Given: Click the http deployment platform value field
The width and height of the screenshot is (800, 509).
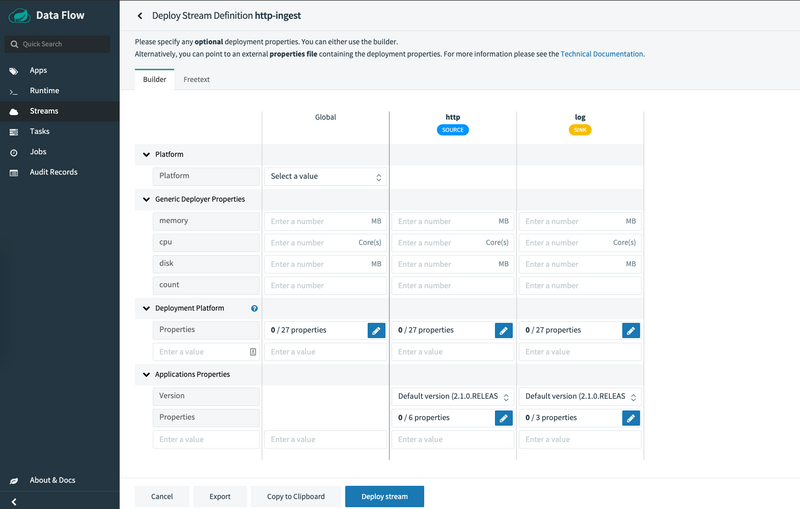Looking at the screenshot, I should click(453, 352).
